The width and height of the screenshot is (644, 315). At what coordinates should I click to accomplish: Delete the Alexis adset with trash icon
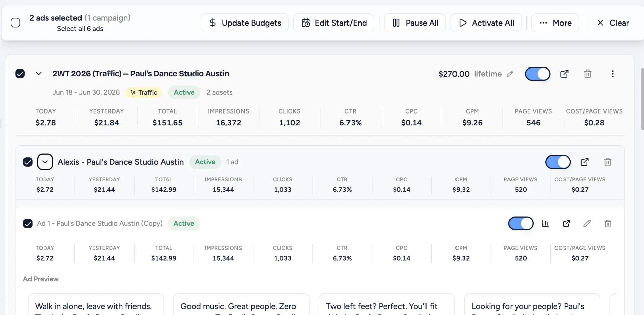pos(608,162)
